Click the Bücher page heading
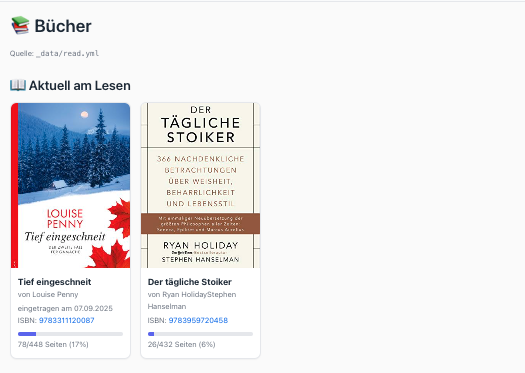 pos(63,26)
